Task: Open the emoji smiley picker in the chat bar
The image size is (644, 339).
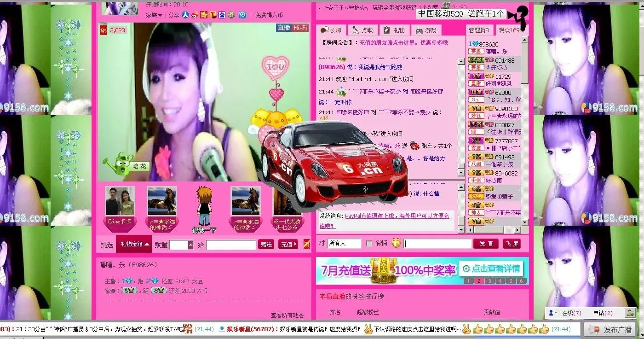Action: [396, 243]
